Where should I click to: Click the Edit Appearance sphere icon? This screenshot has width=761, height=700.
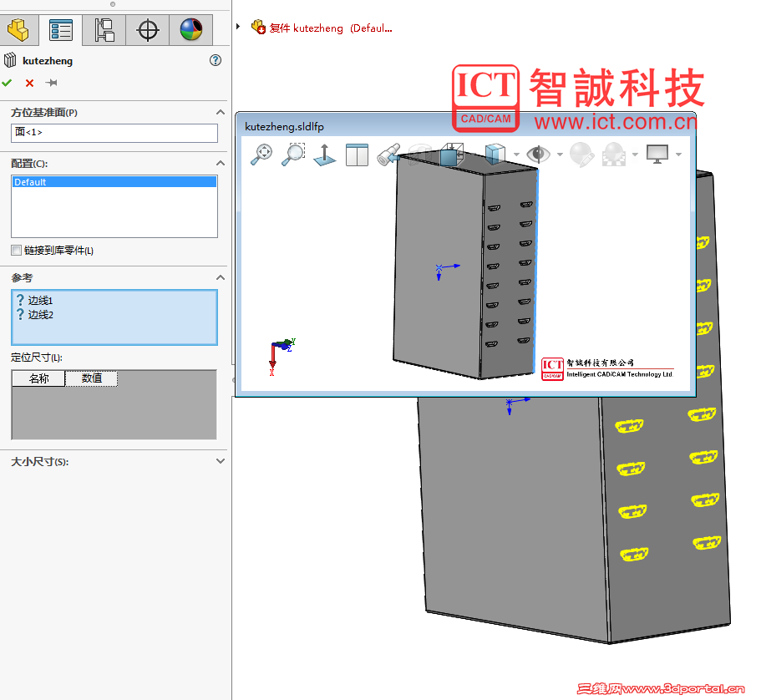point(581,155)
